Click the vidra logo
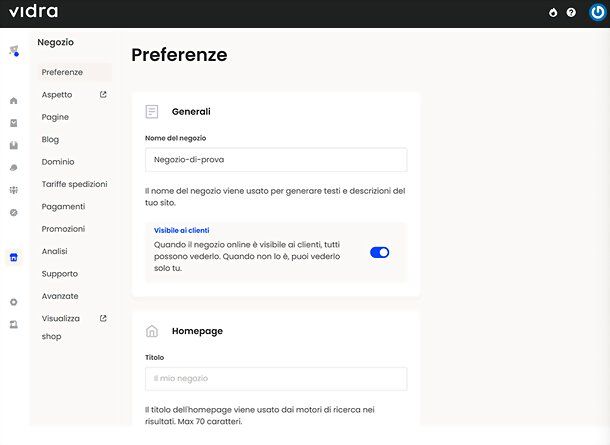 pyautogui.click(x=33, y=12)
